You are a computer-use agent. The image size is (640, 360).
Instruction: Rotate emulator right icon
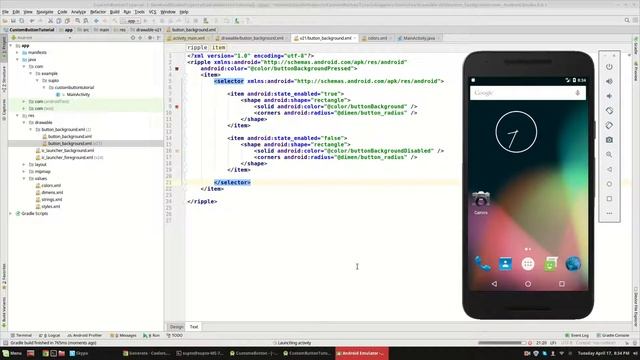(x=609, y=125)
